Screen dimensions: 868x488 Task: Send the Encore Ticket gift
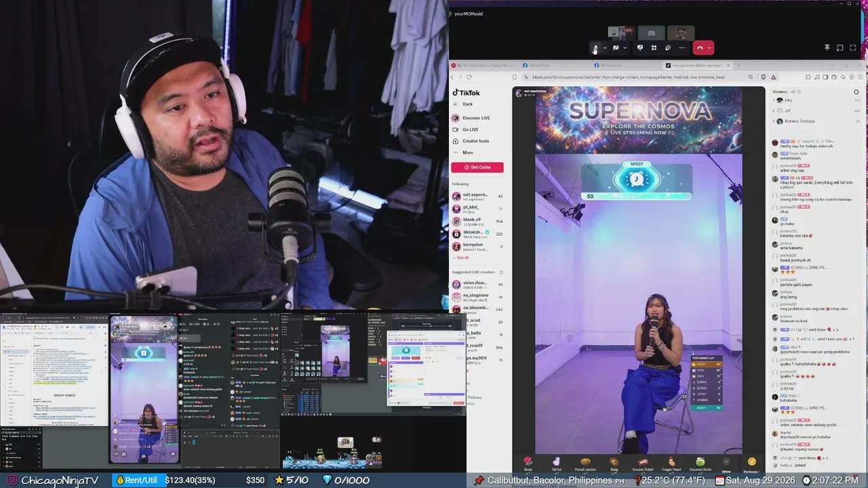pyautogui.click(x=643, y=464)
